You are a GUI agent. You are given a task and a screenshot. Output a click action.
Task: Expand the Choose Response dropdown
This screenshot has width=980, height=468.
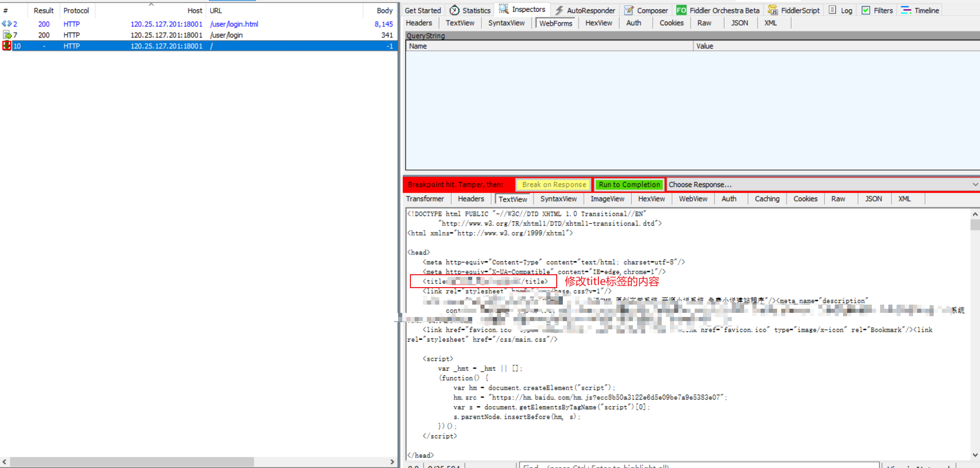click(x=975, y=185)
